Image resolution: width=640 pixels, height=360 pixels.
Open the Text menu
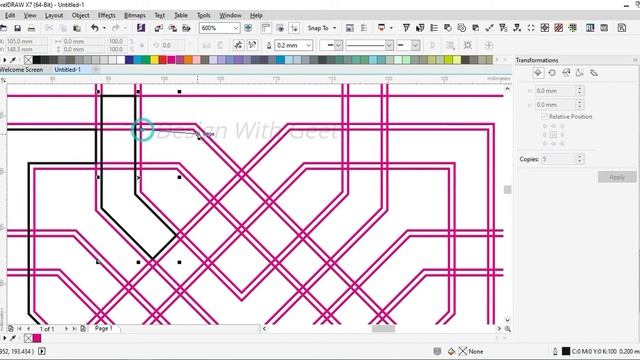click(x=160, y=15)
